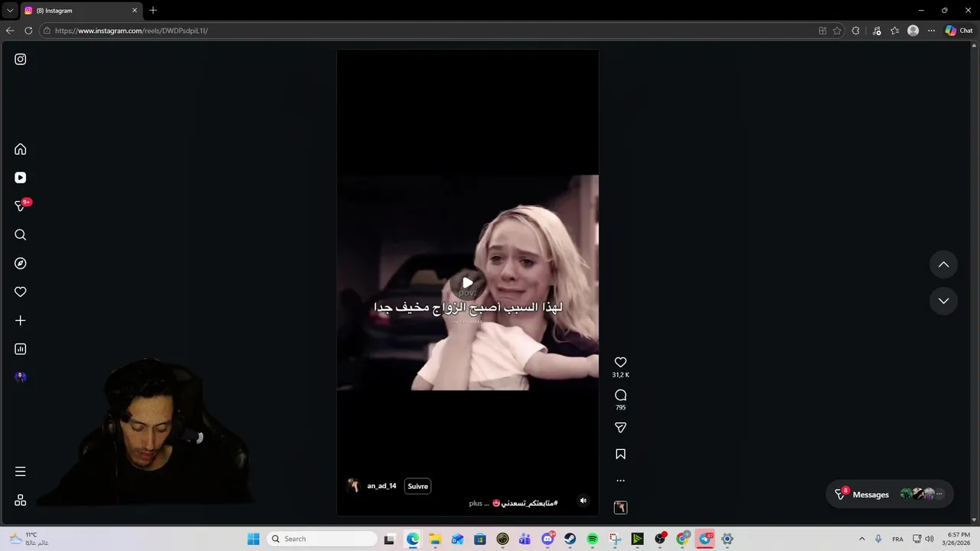Open the Search panel in sidebar
This screenshot has width=980, height=551.
pyautogui.click(x=21, y=235)
